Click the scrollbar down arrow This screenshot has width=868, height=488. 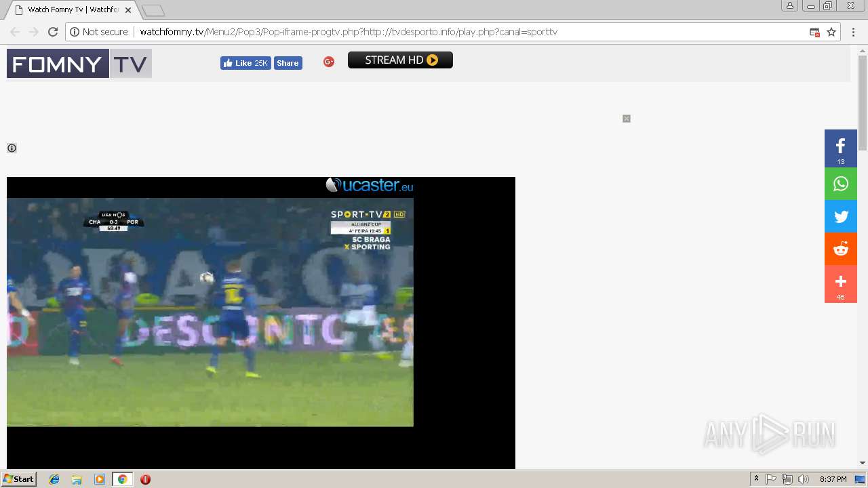pyautogui.click(x=863, y=463)
